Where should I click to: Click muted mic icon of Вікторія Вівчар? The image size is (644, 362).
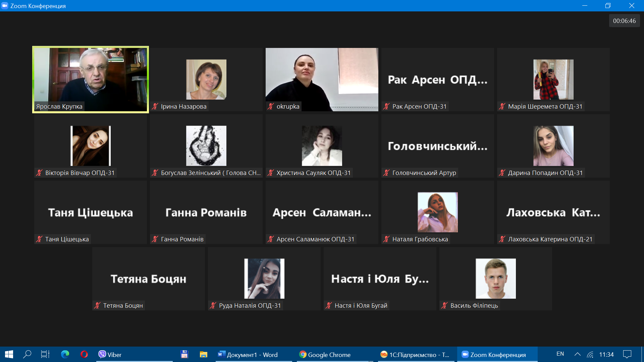coord(39,173)
